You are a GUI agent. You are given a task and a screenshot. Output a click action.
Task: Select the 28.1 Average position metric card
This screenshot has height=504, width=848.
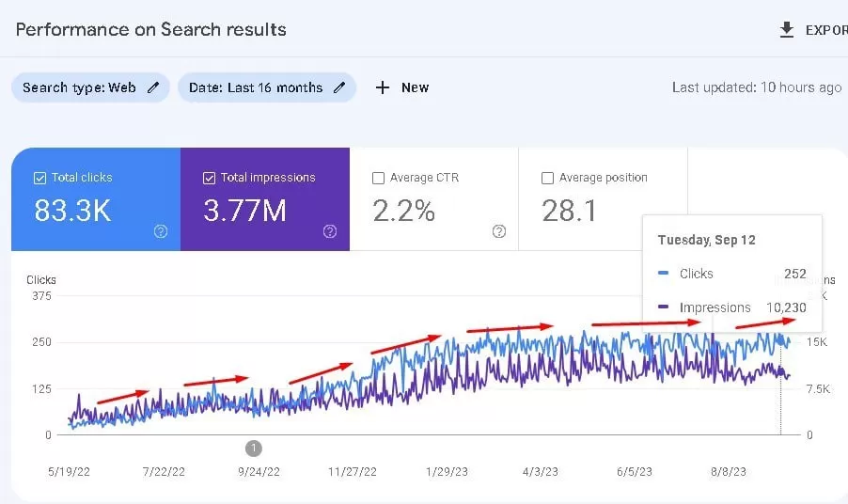603,199
